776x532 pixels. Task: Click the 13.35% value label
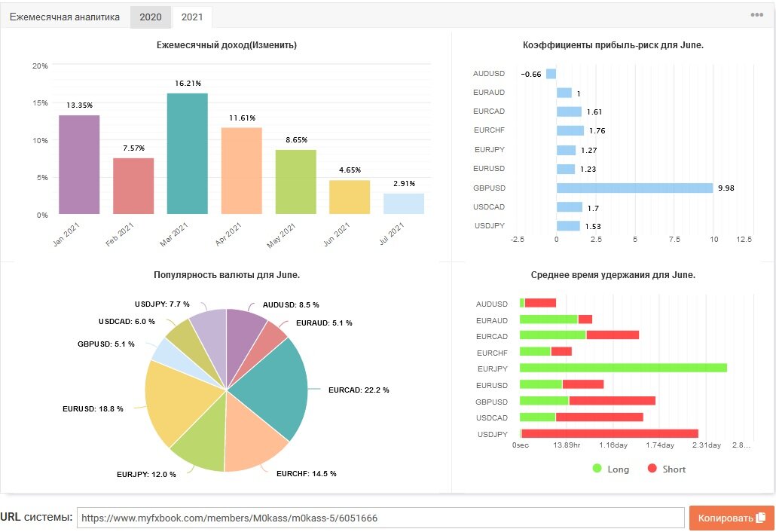click(x=80, y=105)
